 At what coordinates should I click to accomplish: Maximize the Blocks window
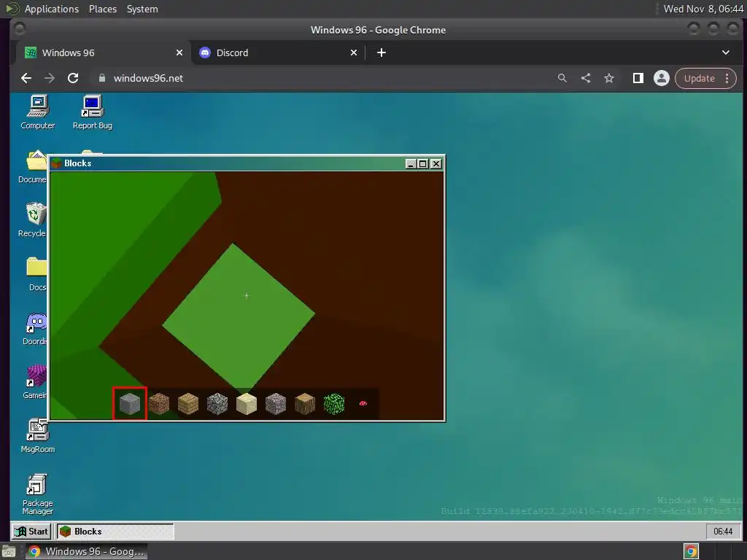point(422,164)
